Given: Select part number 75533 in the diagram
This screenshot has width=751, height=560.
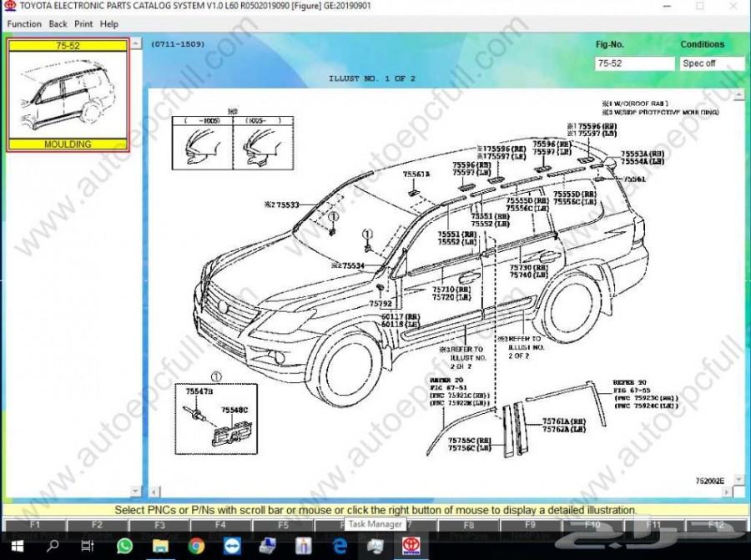Looking at the screenshot, I should click(287, 205).
